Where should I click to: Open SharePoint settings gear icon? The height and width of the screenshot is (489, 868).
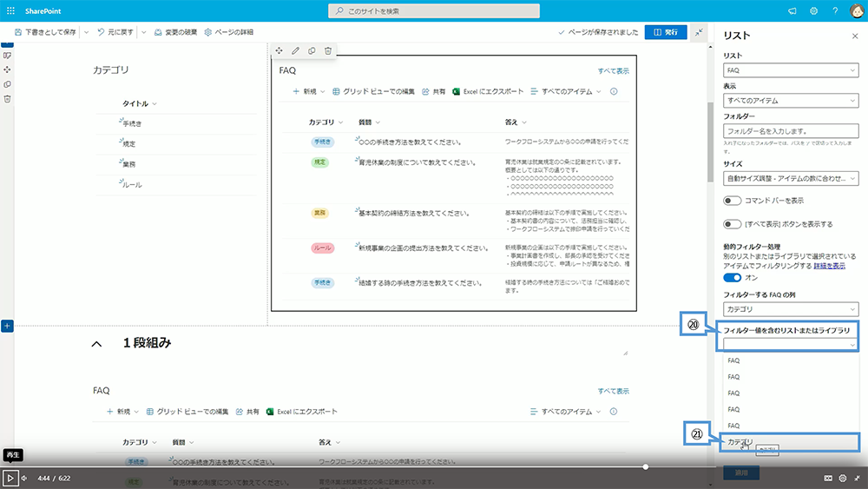[814, 11]
